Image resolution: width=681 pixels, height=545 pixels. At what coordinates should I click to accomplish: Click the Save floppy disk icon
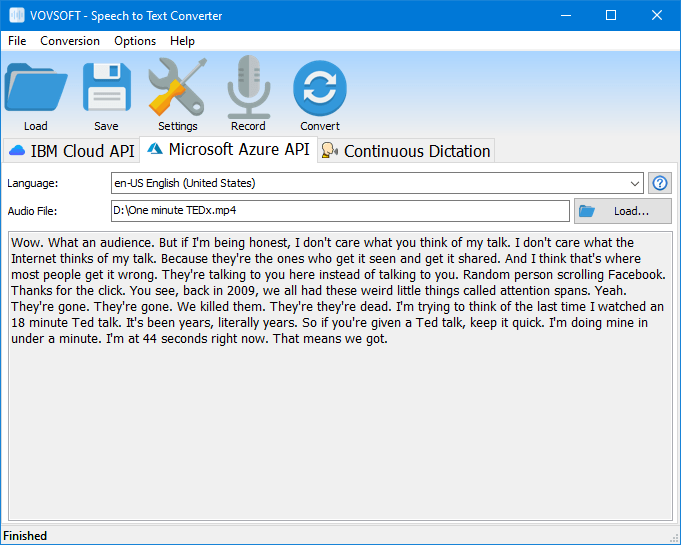coord(106,90)
